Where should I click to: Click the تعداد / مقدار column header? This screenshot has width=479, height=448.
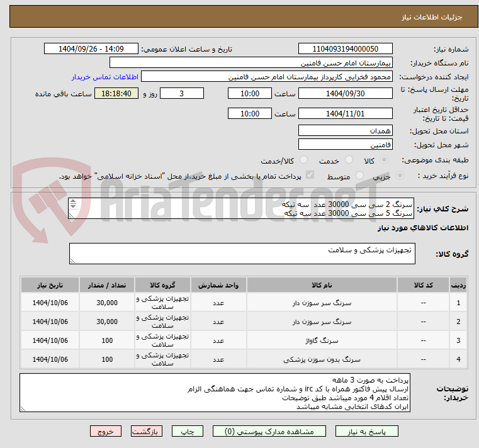(x=107, y=285)
